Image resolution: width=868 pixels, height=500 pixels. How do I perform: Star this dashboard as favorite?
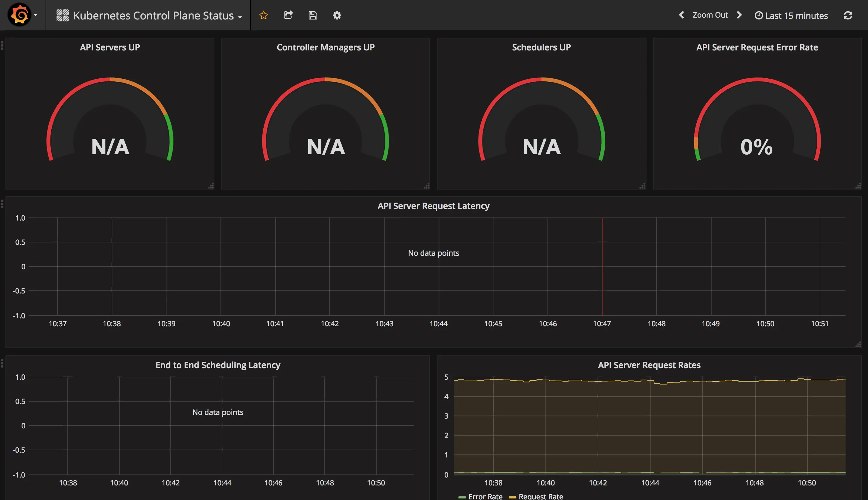tap(263, 15)
